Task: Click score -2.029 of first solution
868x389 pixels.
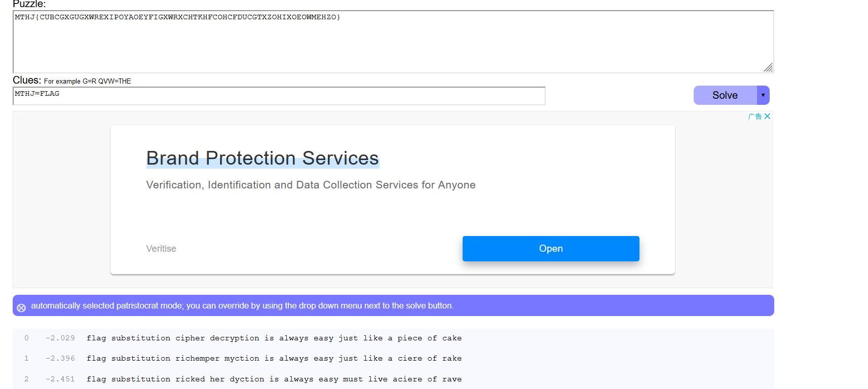Action: (x=60, y=338)
